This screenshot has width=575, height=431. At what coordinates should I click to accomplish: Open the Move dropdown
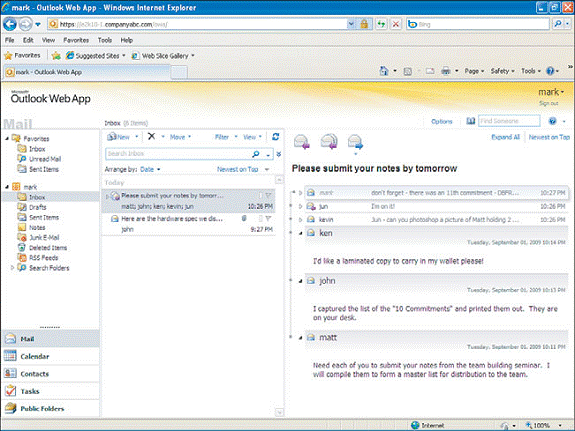tap(180, 137)
